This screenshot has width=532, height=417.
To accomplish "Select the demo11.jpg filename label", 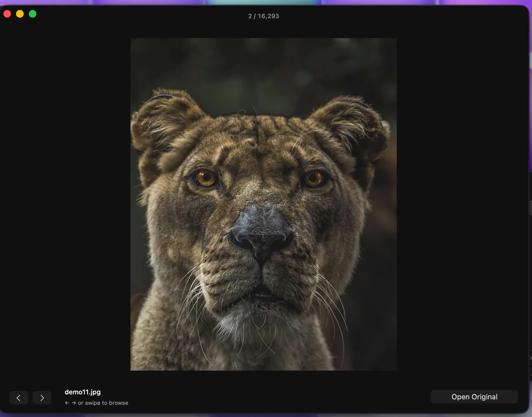I will click(83, 392).
